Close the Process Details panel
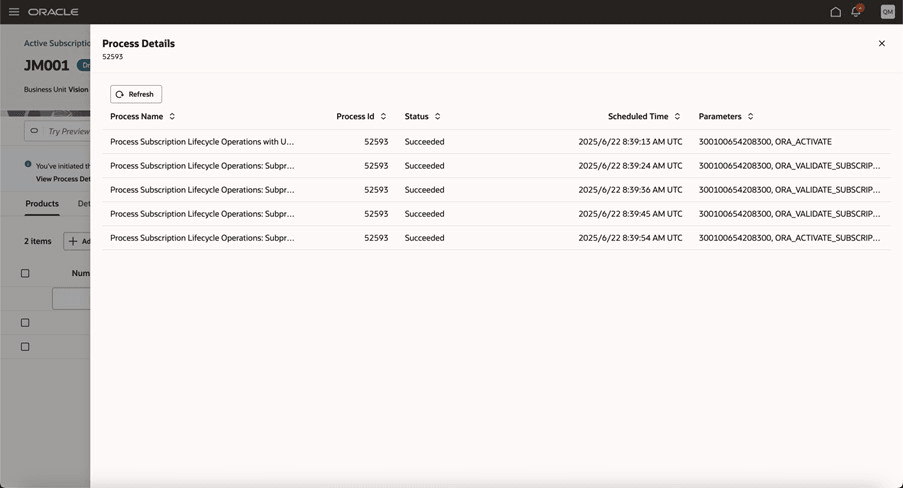The width and height of the screenshot is (903, 488). (x=881, y=43)
